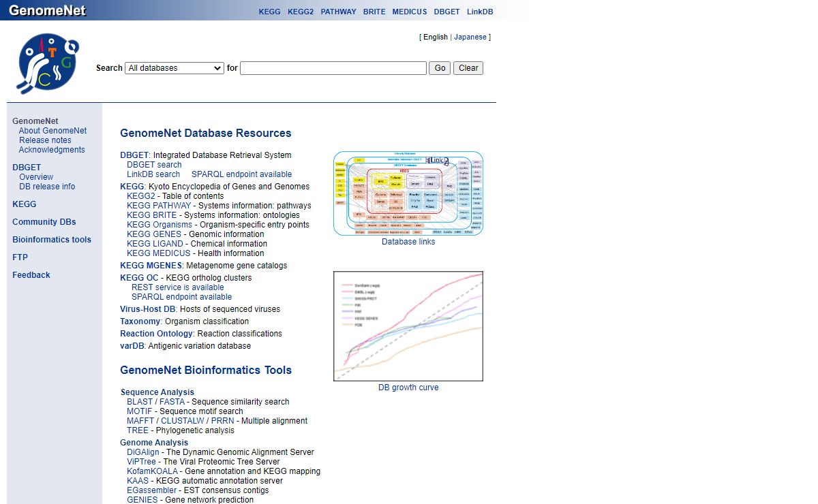
Task: Open the KofamKOALA link
Action: click(x=152, y=471)
